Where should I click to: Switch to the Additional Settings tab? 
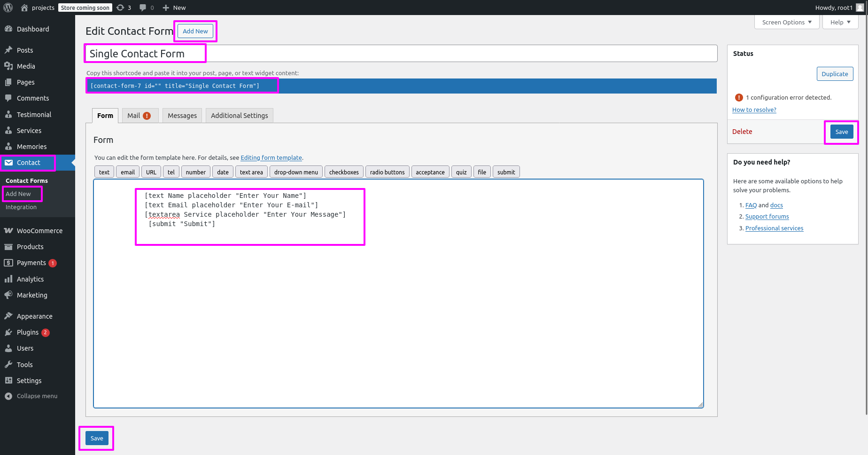(x=239, y=116)
